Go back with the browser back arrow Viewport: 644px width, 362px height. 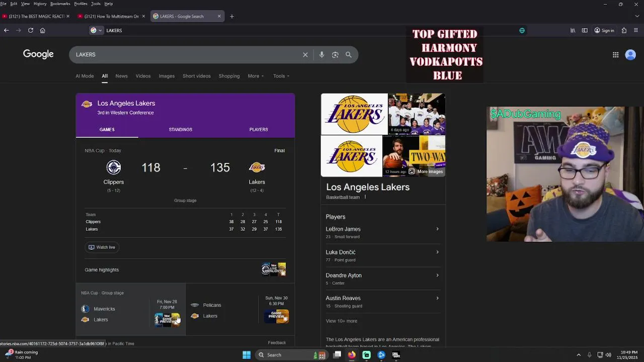pos(7,30)
